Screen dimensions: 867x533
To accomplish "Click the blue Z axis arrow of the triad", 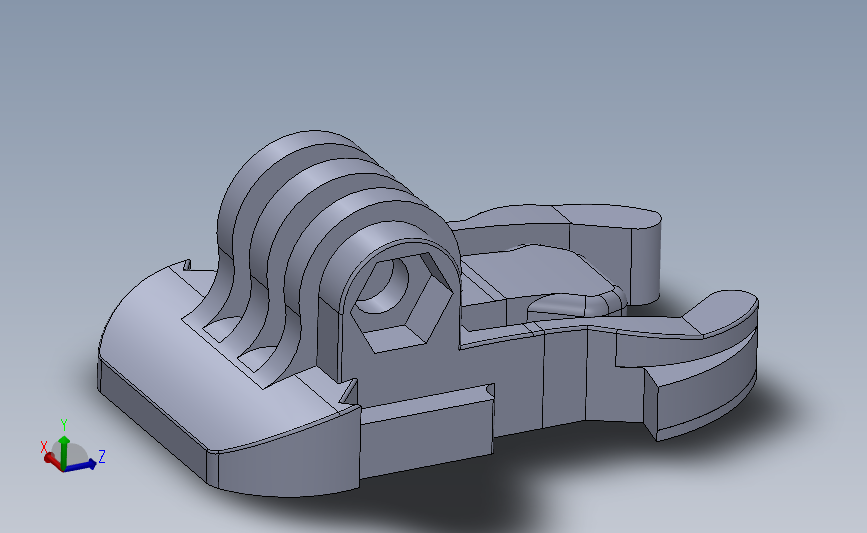I will click(x=81, y=466).
